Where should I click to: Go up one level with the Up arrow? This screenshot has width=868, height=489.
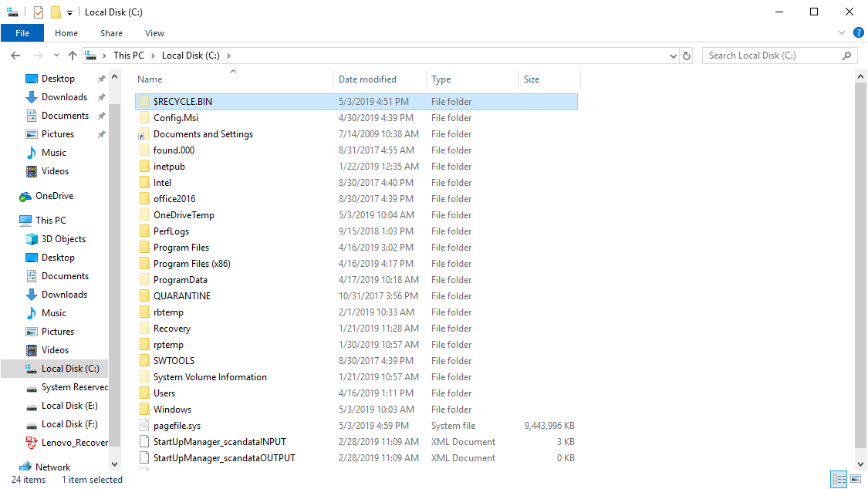(72, 56)
